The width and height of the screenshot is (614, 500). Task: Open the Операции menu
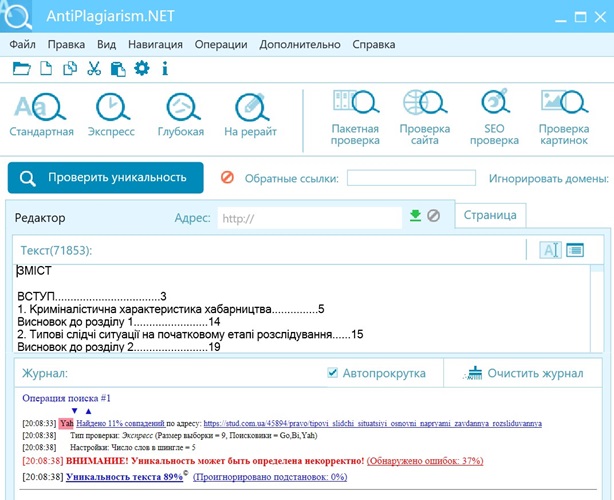[221, 44]
